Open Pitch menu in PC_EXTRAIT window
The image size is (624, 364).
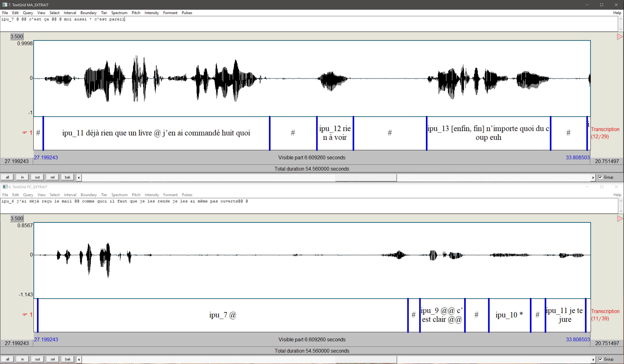pyautogui.click(x=136, y=195)
